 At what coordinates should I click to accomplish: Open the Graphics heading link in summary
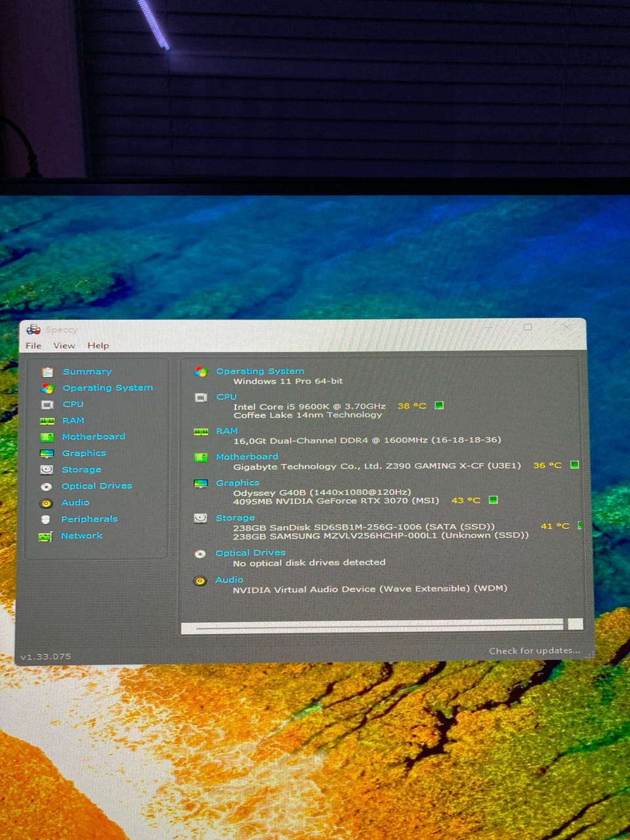(238, 483)
